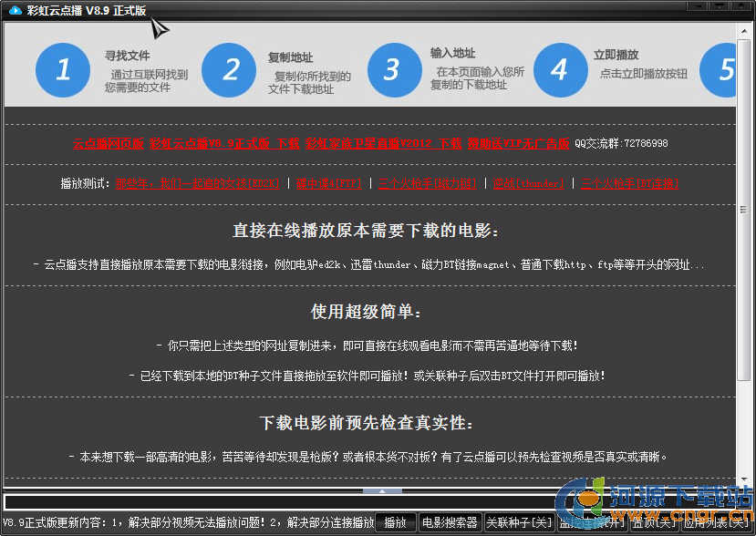Click heading 直接在线播放原本需要下载的电影

pyautogui.click(x=366, y=231)
